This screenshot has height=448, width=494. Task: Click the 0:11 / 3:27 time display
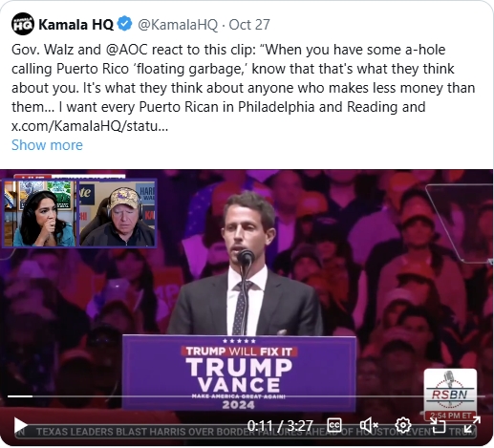[280, 425]
